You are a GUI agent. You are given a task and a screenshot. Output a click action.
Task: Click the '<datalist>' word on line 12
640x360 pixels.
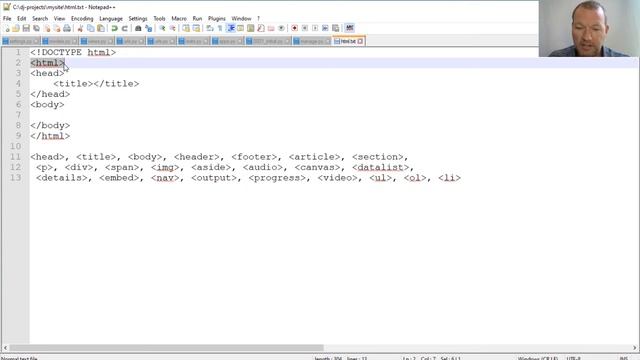[380, 167]
